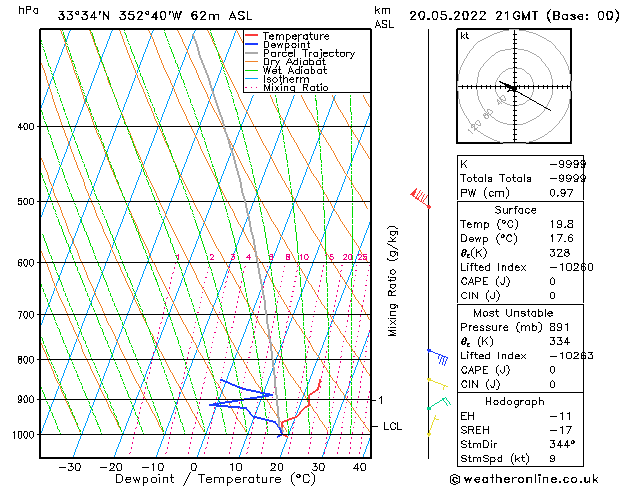Click the 1 km altitude tick label
This screenshot has height=486, width=629.
[x=381, y=400]
